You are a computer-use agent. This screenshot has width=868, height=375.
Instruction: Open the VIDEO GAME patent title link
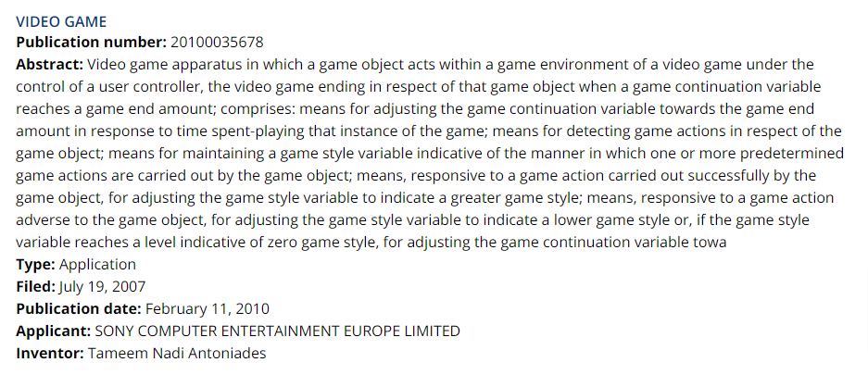tap(61, 21)
